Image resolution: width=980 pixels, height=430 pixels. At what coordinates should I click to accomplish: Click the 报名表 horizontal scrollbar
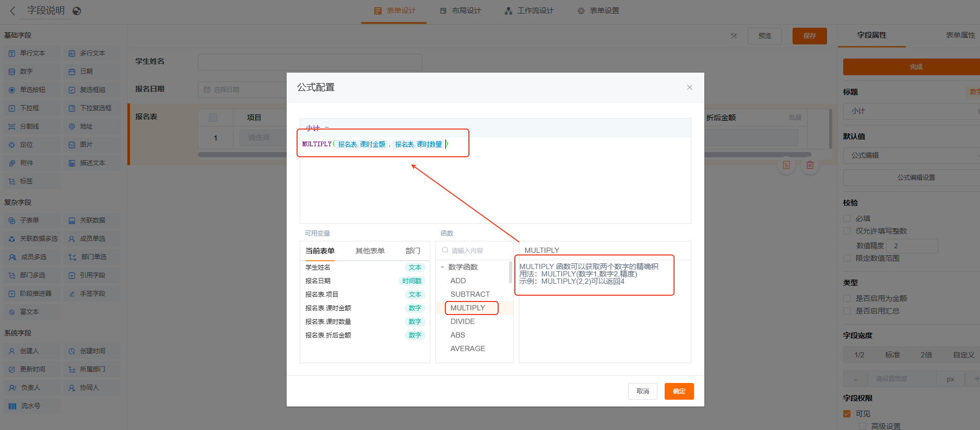[504, 155]
